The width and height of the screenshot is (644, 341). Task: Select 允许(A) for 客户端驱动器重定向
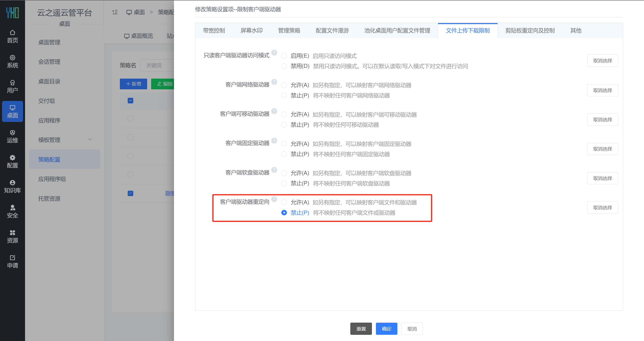(x=284, y=202)
